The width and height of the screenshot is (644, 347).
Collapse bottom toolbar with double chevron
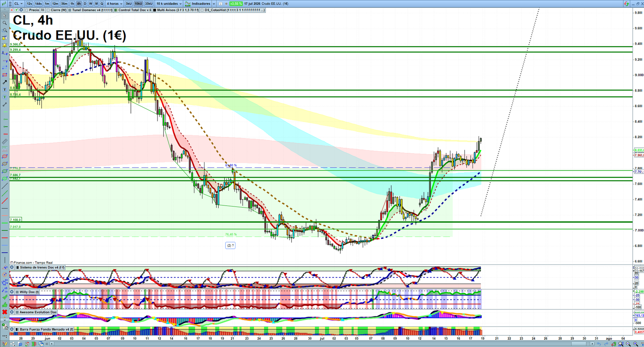pyautogui.click(x=47, y=344)
